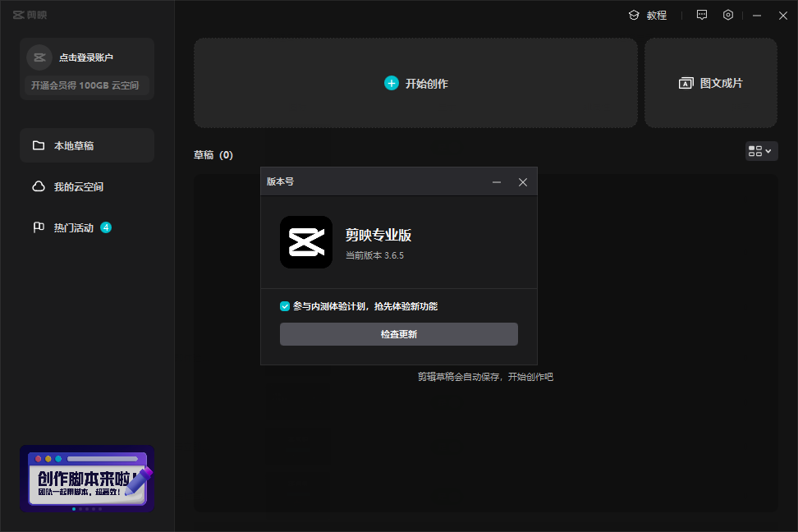Click the teal plus icon to start creating
The height and width of the screenshot is (532, 798).
[x=392, y=83]
